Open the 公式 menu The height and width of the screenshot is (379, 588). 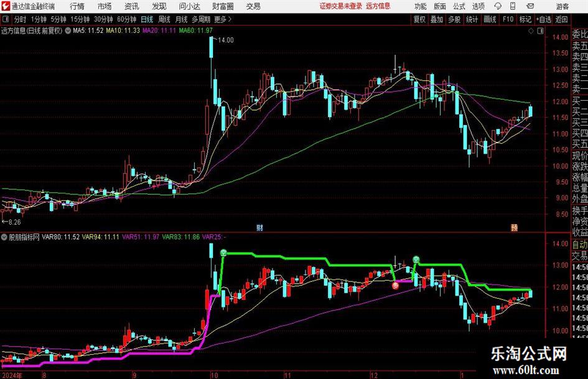pyautogui.click(x=459, y=6)
